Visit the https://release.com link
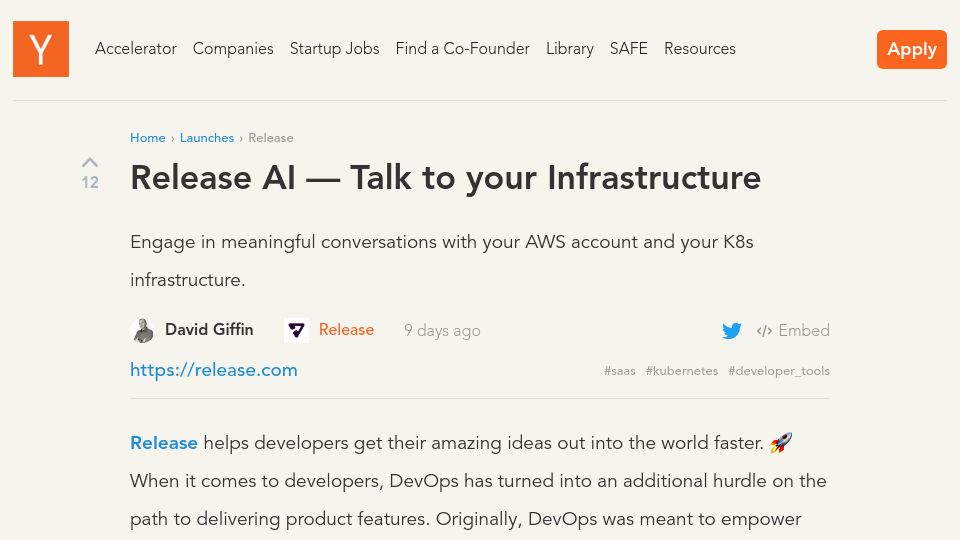The height and width of the screenshot is (540, 960). point(214,370)
